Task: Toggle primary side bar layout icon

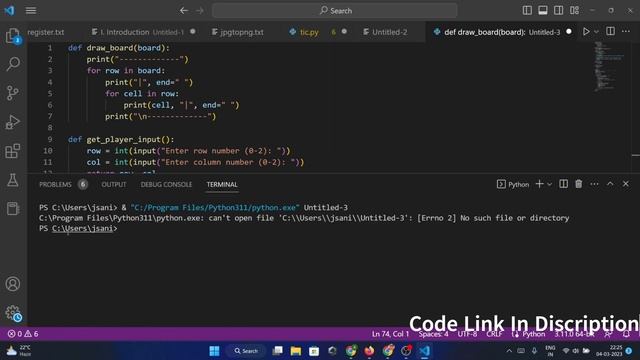Action: [x=527, y=11]
